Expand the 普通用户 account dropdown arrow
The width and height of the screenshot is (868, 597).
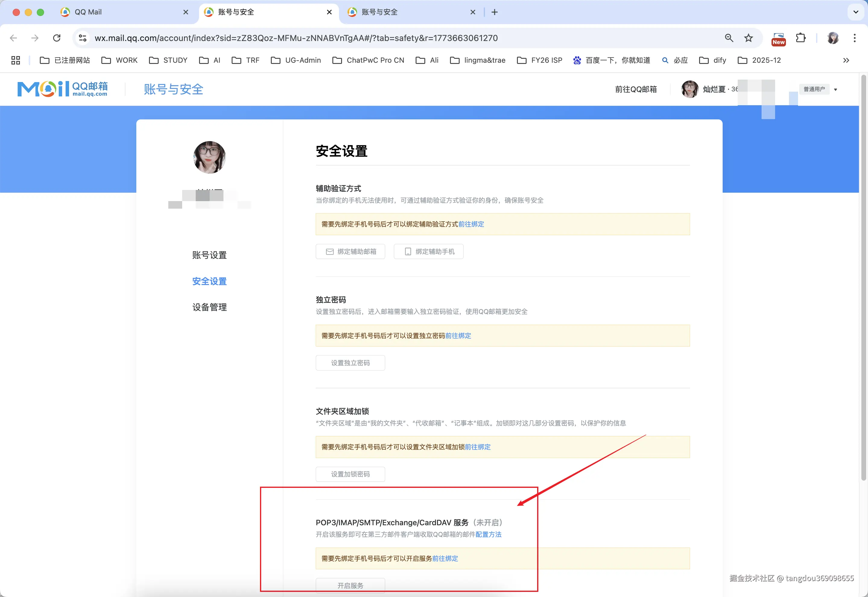coord(835,90)
